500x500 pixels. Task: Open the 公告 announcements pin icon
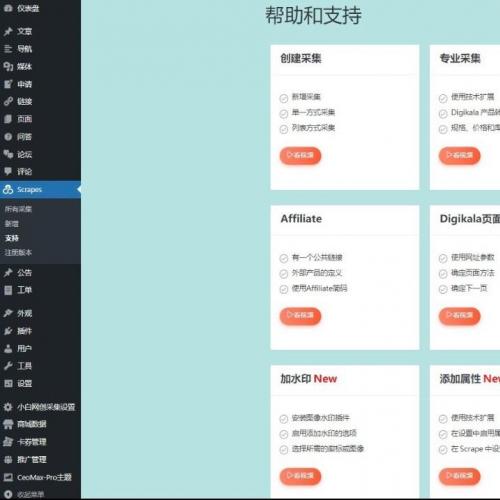(x=8, y=273)
